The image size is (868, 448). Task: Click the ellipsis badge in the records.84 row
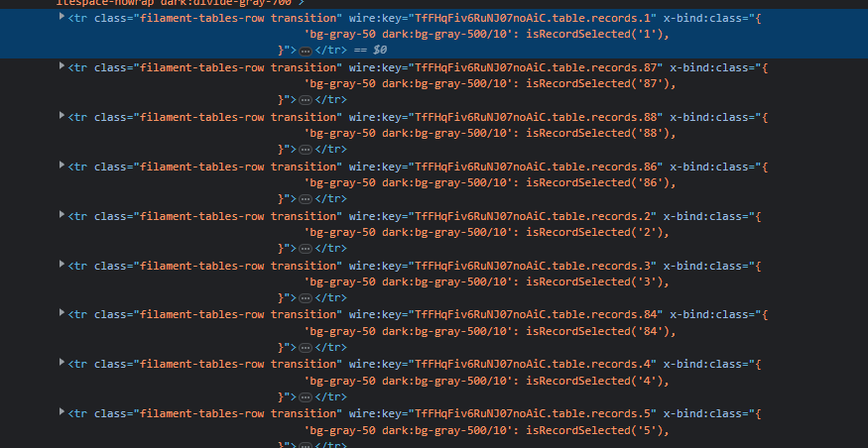click(306, 348)
